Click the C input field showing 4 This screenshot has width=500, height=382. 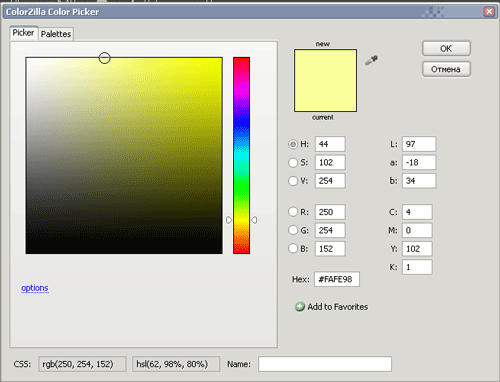click(417, 212)
